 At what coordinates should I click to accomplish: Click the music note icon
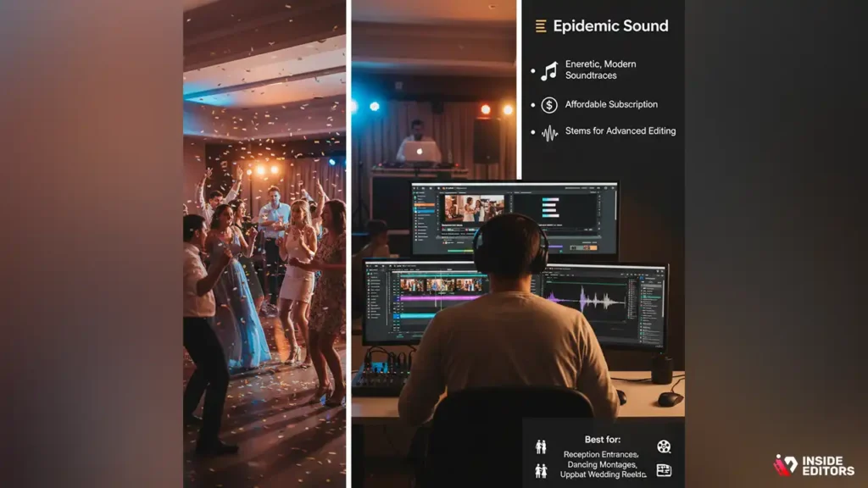(549, 71)
